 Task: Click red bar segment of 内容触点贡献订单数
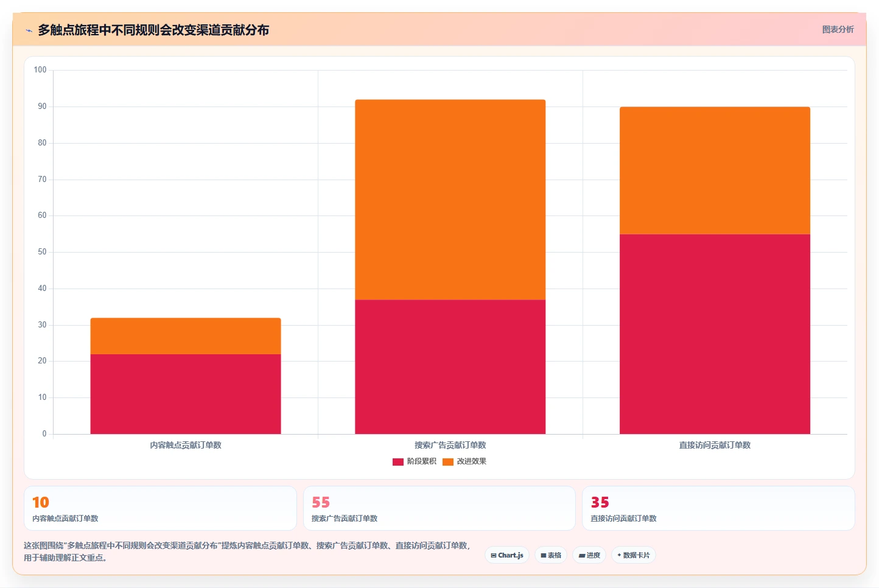tap(186, 394)
